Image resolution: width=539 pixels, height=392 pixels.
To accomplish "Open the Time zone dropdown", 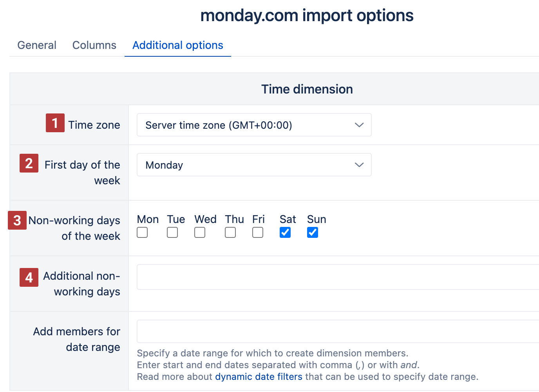I will pos(254,125).
